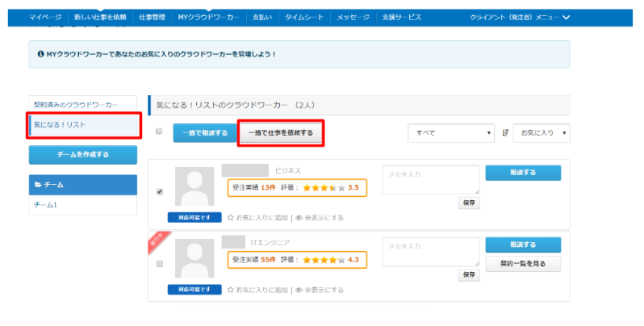Click the ITエンジニア worker's profile avatar

194,259
